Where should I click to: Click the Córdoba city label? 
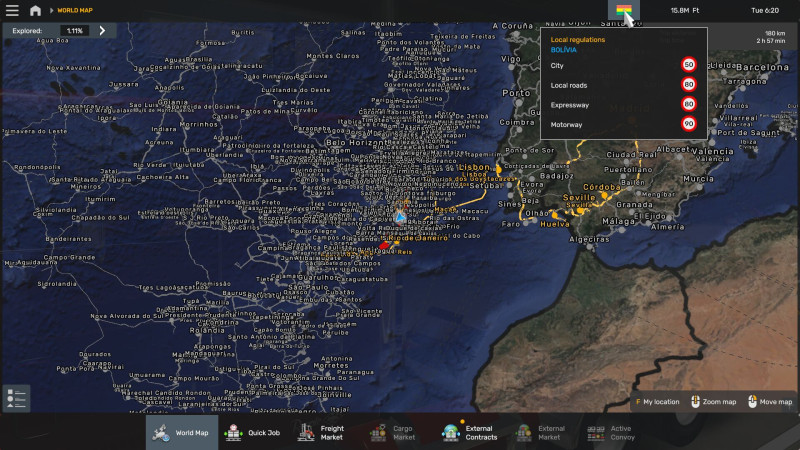click(602, 187)
